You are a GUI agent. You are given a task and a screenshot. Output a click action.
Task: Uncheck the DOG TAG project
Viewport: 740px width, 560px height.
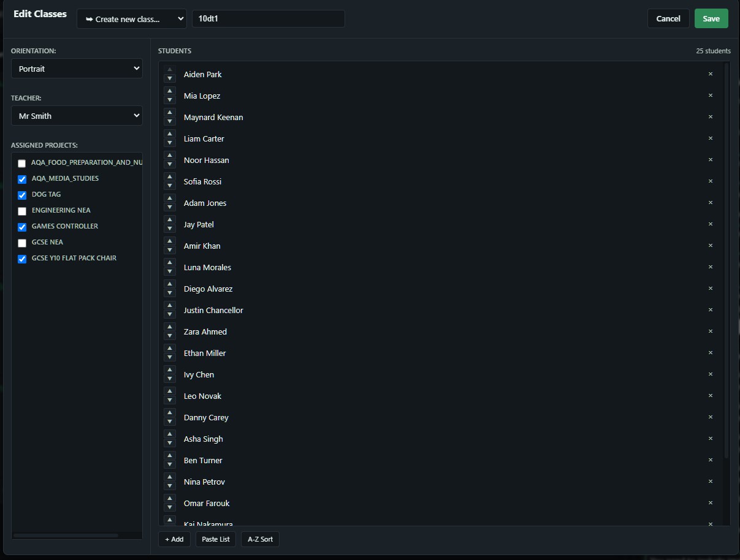click(22, 195)
